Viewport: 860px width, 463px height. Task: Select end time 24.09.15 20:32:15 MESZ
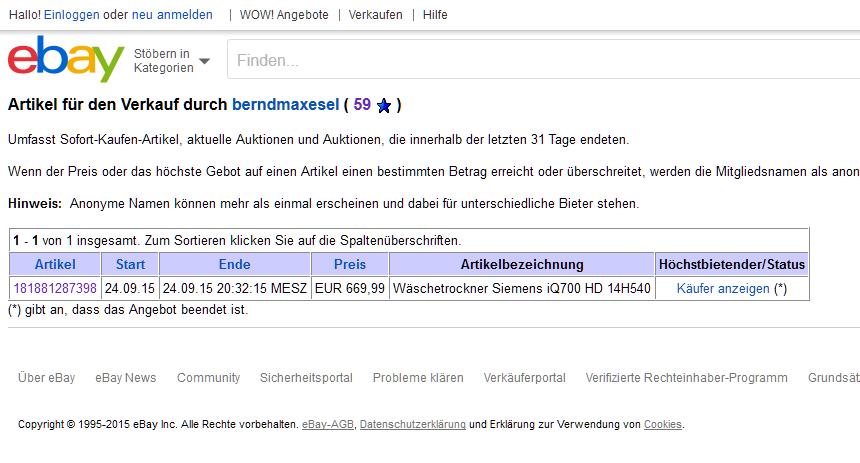pos(235,289)
